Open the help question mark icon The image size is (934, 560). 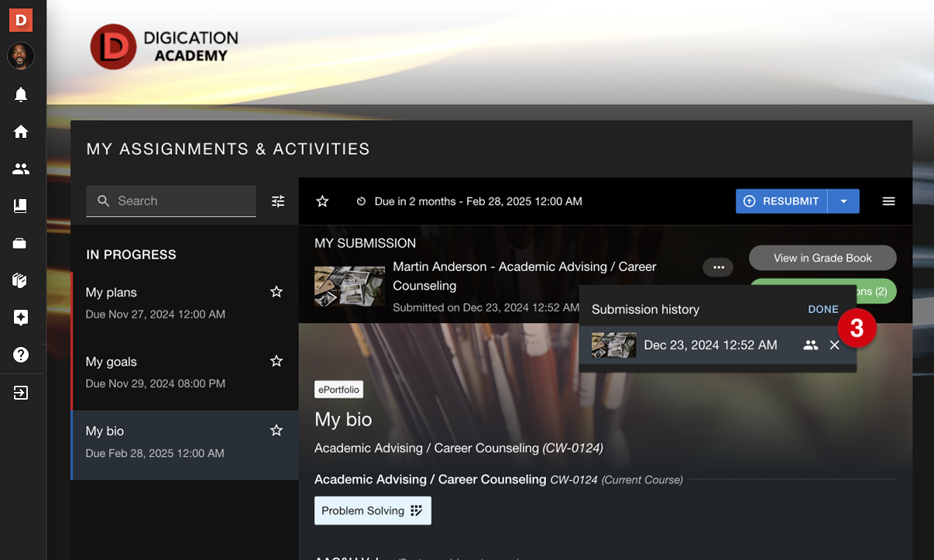(21, 355)
